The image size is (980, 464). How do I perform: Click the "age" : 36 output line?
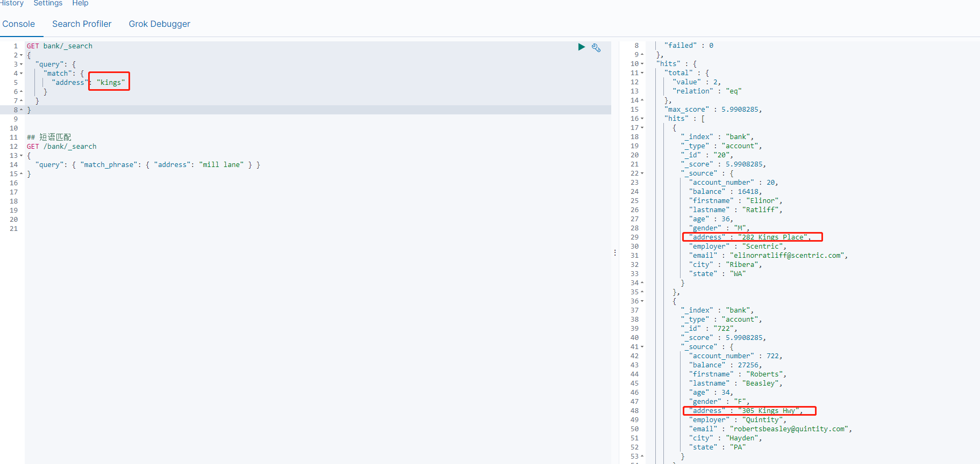point(711,219)
